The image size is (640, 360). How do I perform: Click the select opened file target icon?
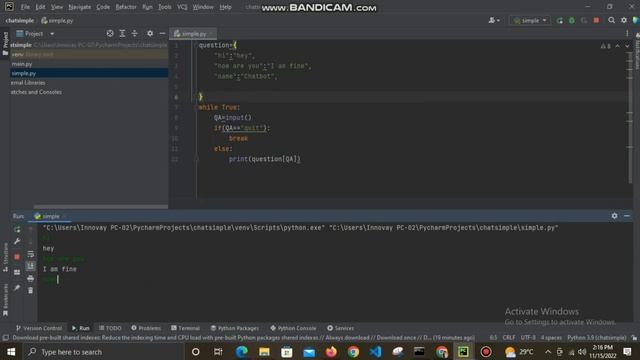pos(110,33)
